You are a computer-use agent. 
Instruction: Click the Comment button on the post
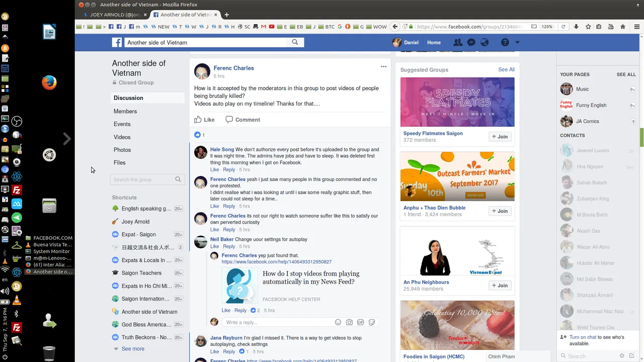(x=243, y=120)
